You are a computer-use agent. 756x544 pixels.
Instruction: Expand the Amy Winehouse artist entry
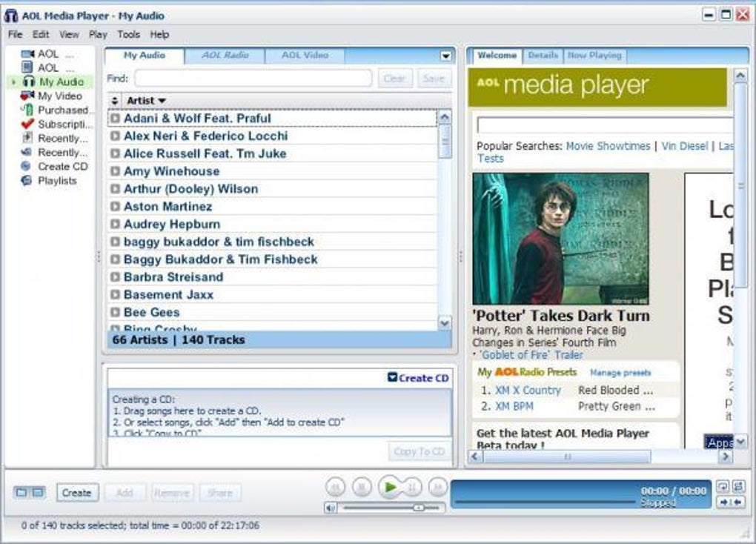tap(115, 171)
